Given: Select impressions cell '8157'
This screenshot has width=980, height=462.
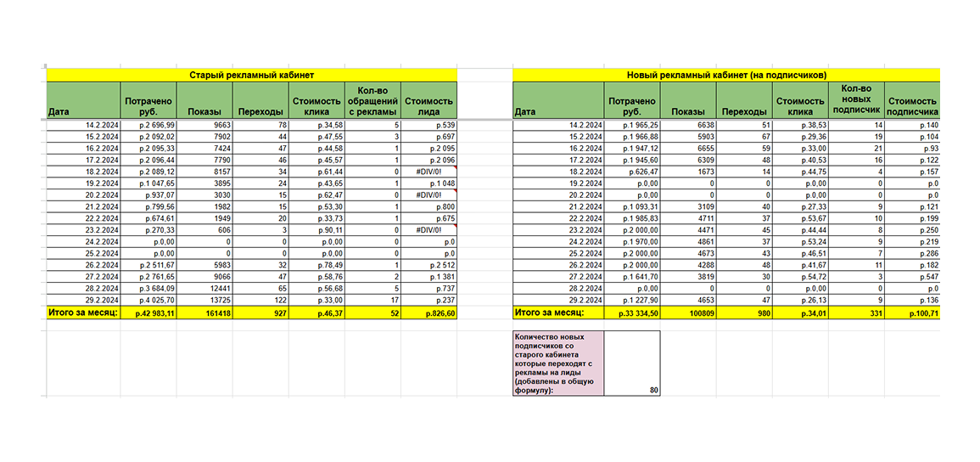Looking at the screenshot, I should (x=204, y=171).
